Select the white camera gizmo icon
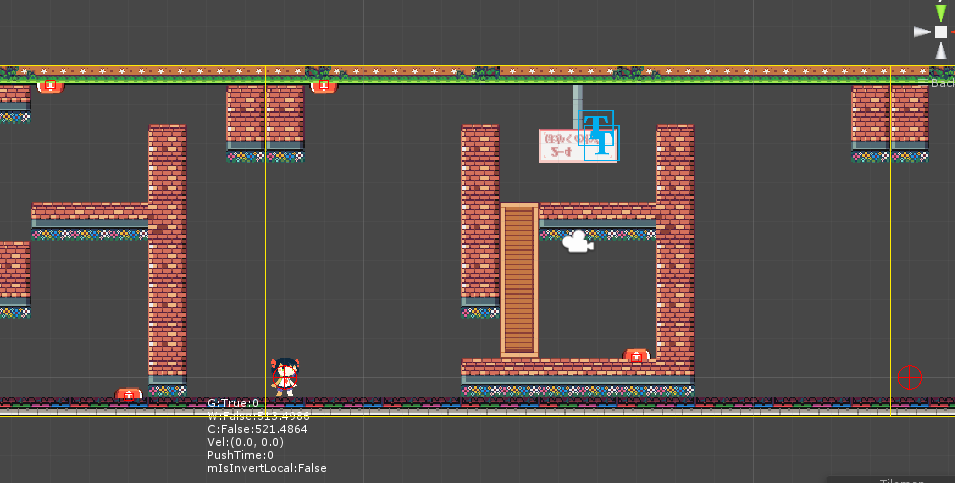Viewport: 955px width, 483px height. (577, 241)
